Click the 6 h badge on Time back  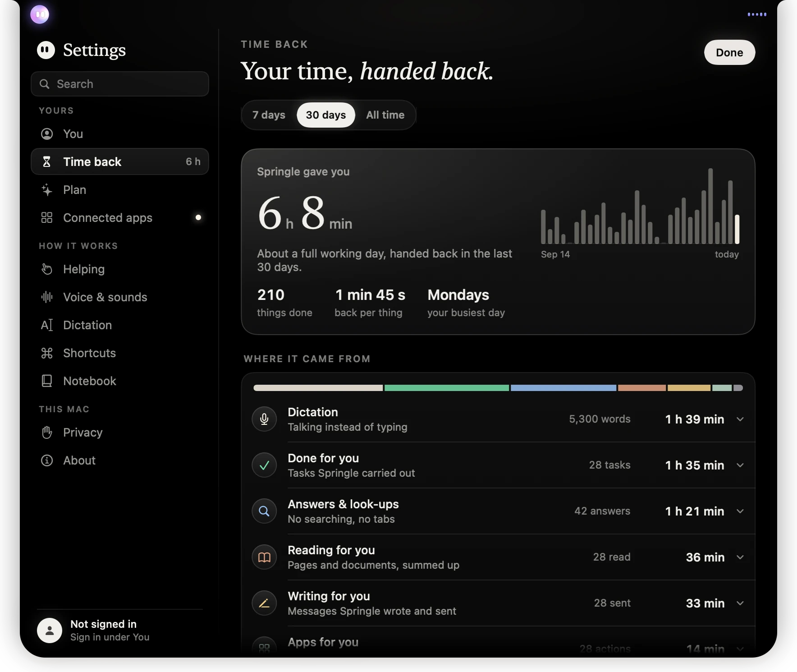pyautogui.click(x=193, y=162)
